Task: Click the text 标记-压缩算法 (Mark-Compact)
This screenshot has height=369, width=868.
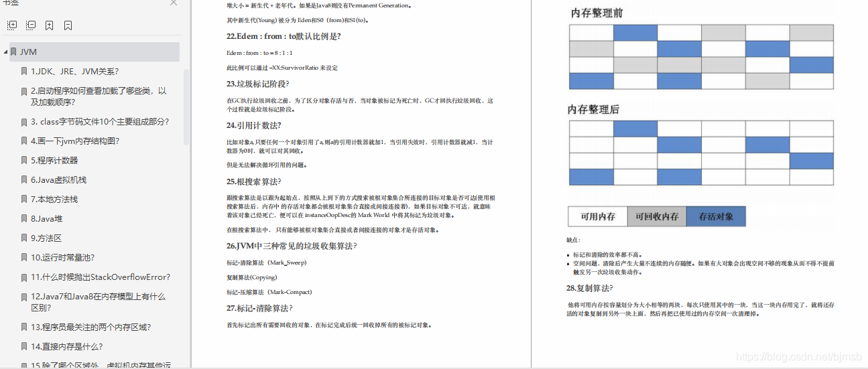Action: [269, 292]
